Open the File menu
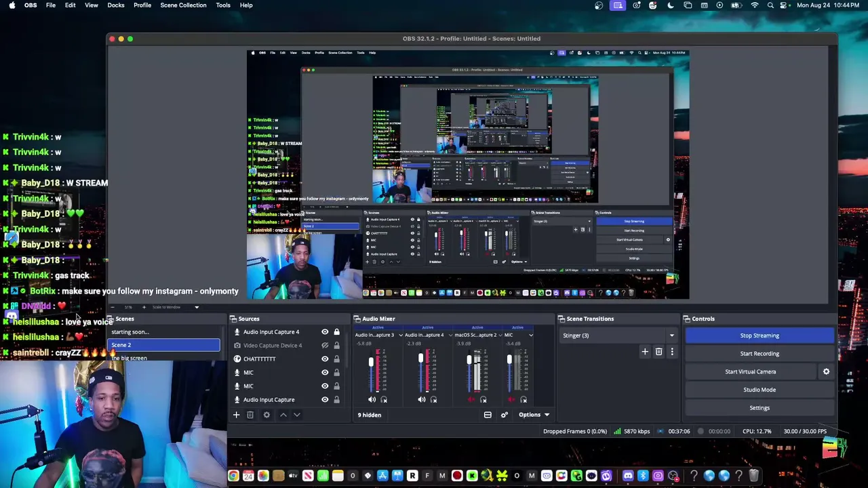868x488 pixels. click(51, 5)
